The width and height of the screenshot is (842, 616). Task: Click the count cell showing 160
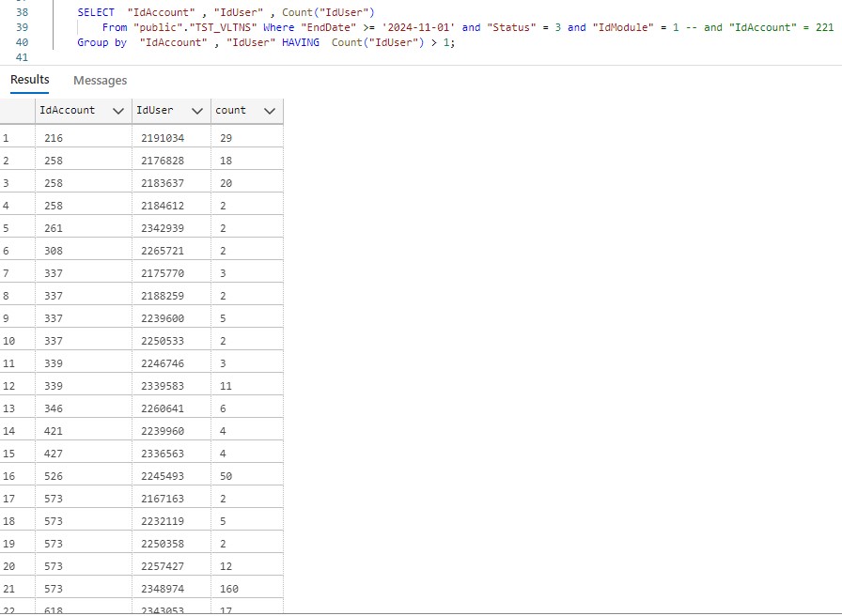(229, 589)
